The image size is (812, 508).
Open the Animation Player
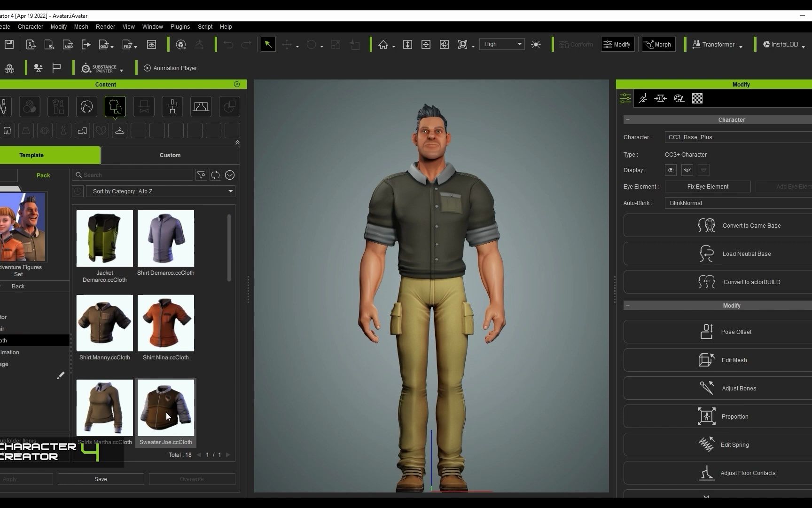click(x=171, y=68)
